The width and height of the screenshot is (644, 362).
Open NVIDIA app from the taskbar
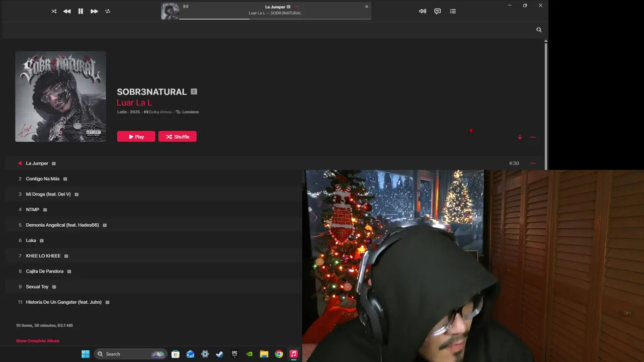coord(249,354)
